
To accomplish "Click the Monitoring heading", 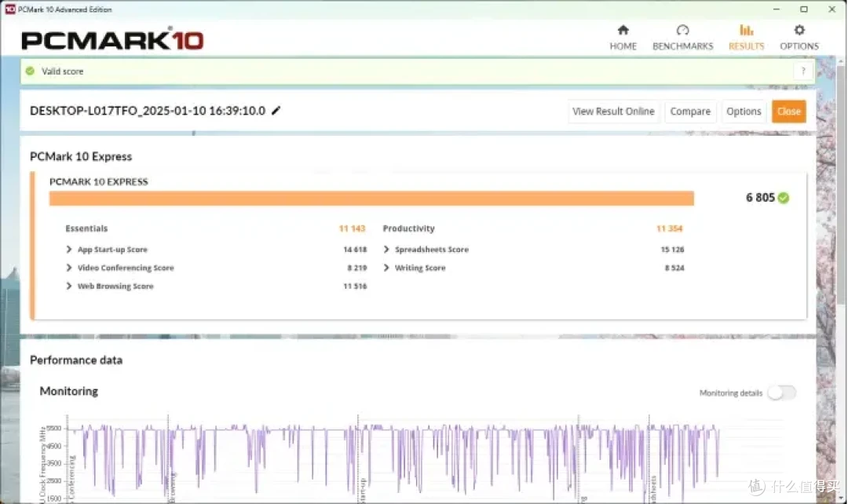I will coord(68,391).
